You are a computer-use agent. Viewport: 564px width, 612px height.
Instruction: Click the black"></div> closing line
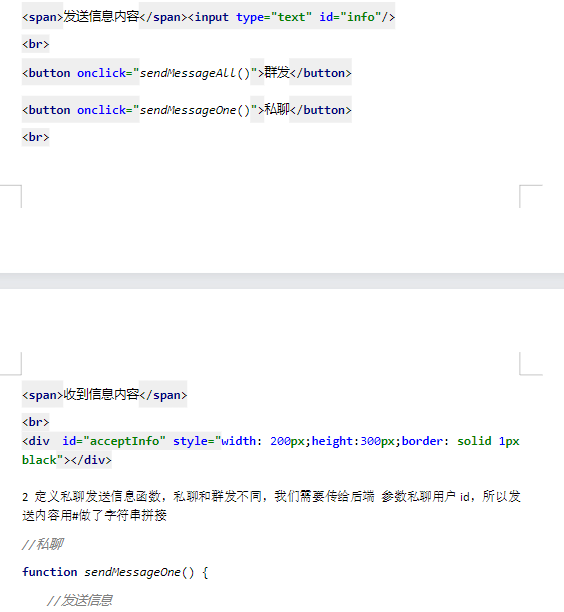click(x=67, y=460)
